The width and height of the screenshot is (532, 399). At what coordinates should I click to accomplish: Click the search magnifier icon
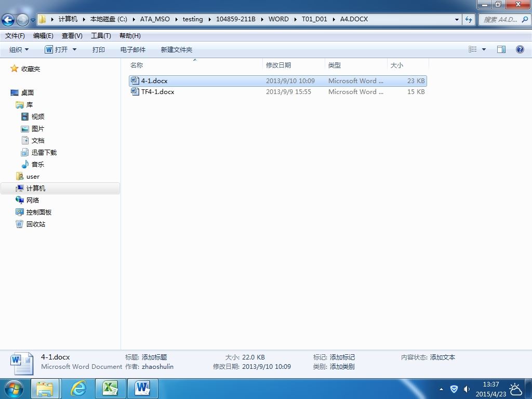coord(525,19)
